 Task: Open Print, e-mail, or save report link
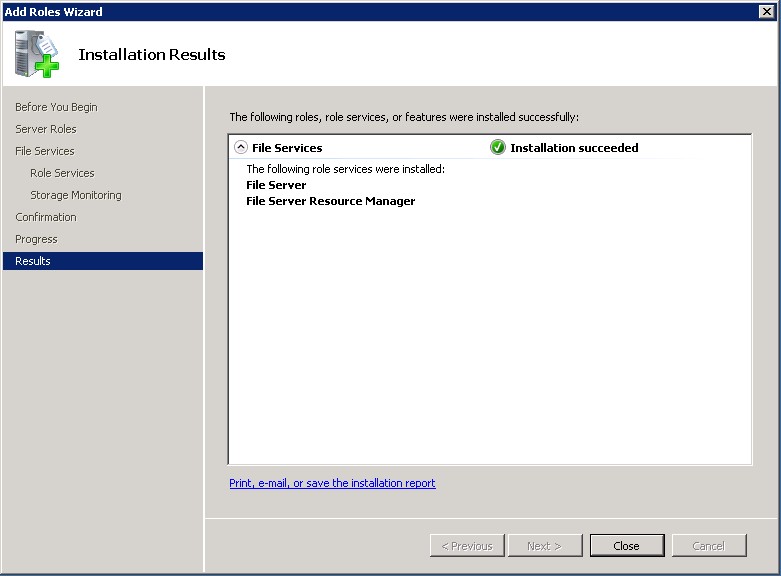[x=332, y=483]
